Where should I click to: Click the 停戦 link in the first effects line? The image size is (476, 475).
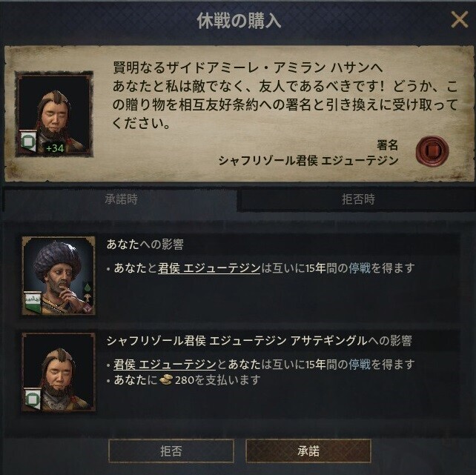click(360, 268)
